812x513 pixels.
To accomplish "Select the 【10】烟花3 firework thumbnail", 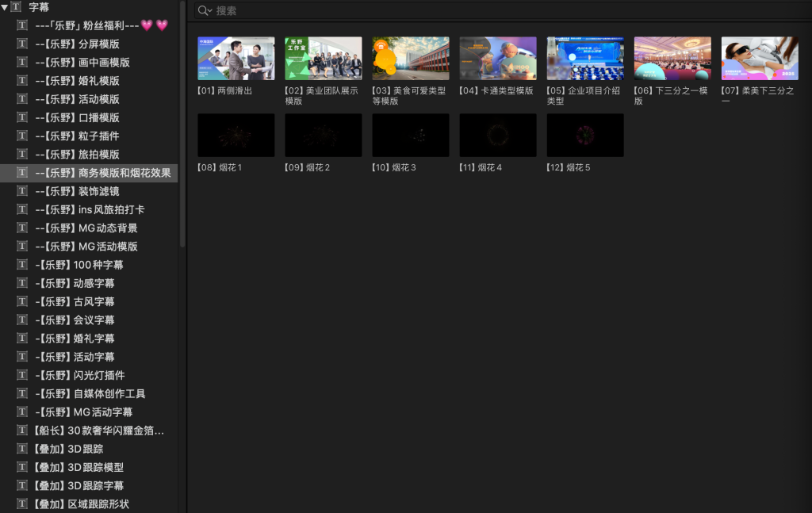I will [x=411, y=135].
